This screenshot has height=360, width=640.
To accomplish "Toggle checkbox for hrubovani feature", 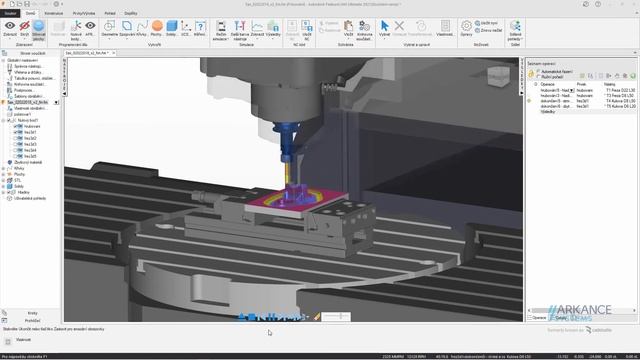I will click(x=15, y=127).
